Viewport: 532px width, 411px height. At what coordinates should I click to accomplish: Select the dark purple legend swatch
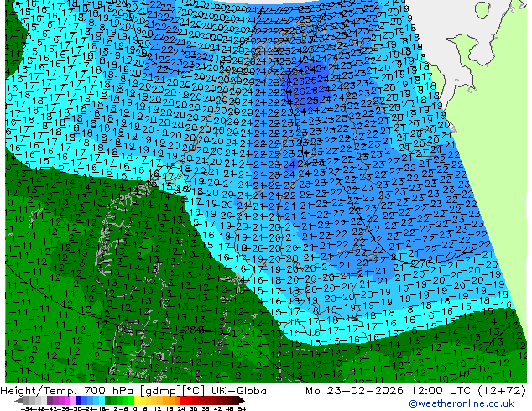tap(50, 400)
